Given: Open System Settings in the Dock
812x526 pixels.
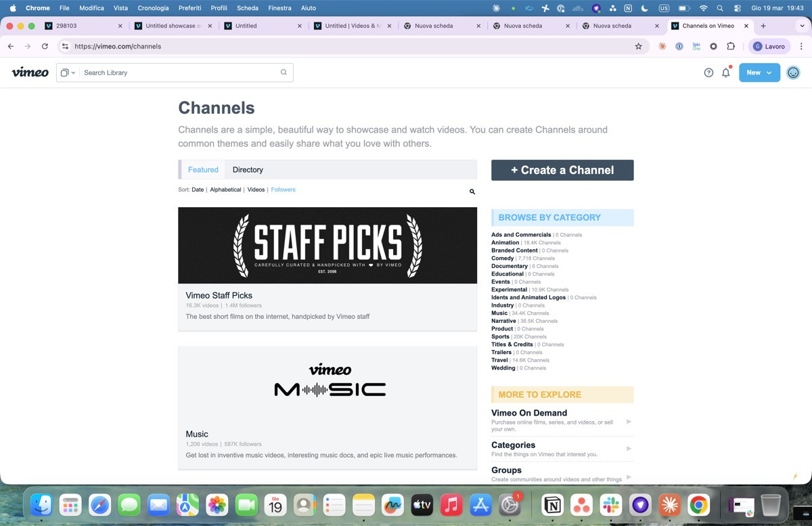Looking at the screenshot, I should tap(509, 504).
